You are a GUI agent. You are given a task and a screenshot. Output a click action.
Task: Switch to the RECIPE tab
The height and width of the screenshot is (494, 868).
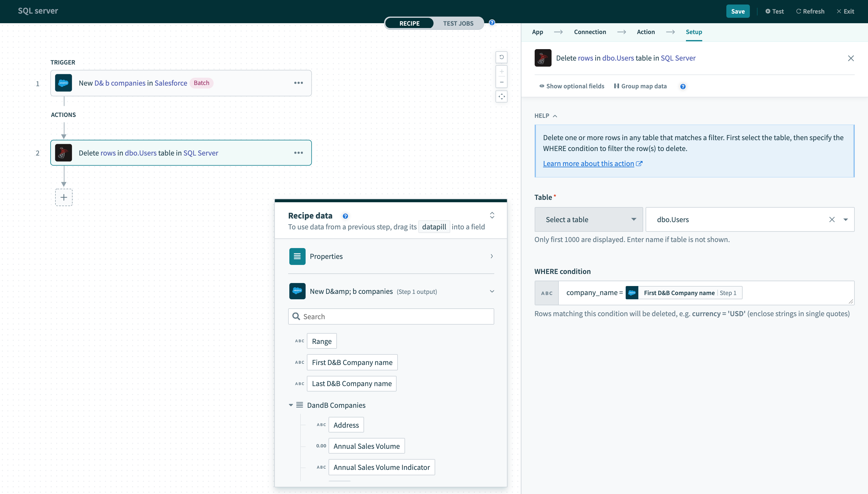tap(410, 23)
